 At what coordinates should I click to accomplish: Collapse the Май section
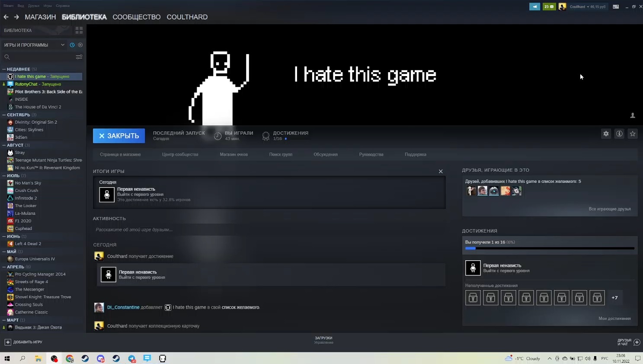click(4, 252)
